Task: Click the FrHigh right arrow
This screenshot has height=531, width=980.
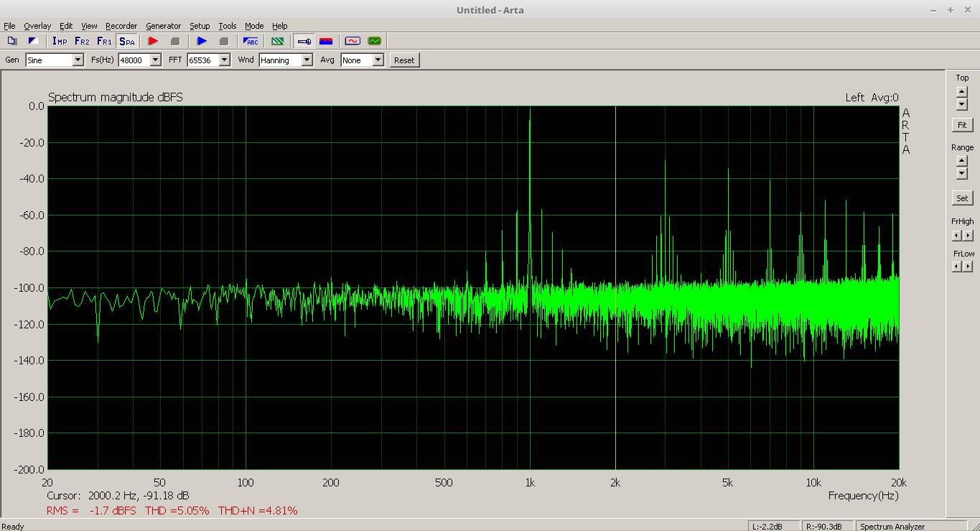Action: [x=968, y=236]
